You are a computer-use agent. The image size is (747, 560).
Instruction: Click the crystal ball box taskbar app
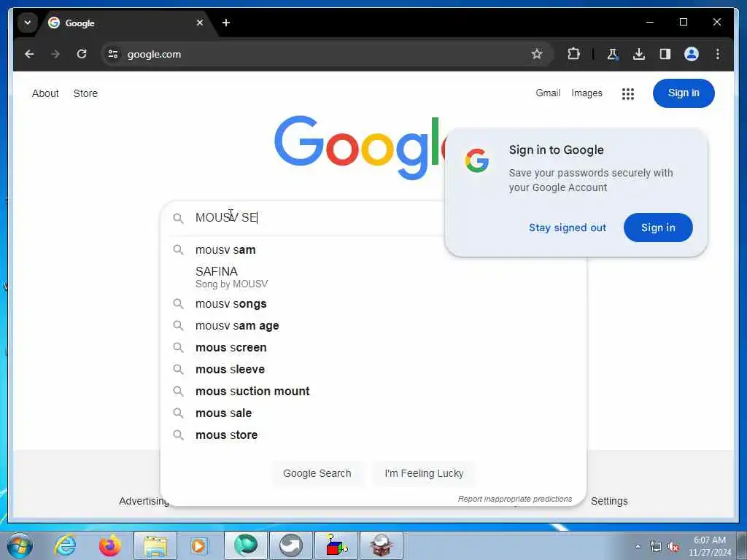point(382,545)
